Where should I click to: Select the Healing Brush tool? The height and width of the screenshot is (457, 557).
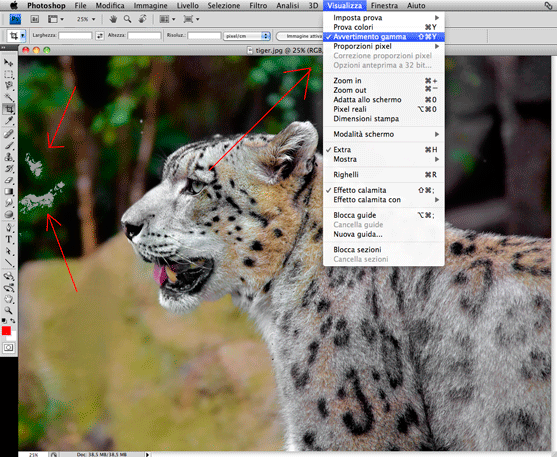(9, 134)
